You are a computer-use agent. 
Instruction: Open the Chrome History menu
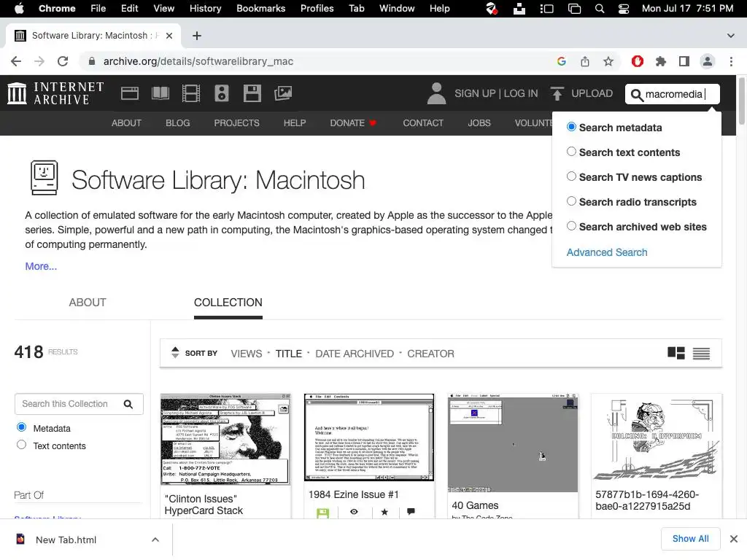(205, 9)
